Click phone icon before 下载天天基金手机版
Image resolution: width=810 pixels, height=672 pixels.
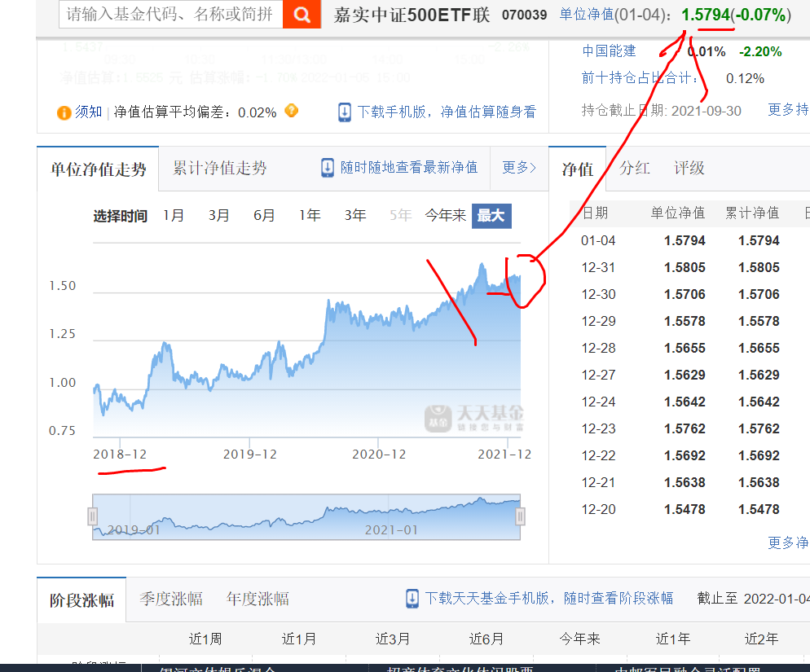tap(412, 599)
